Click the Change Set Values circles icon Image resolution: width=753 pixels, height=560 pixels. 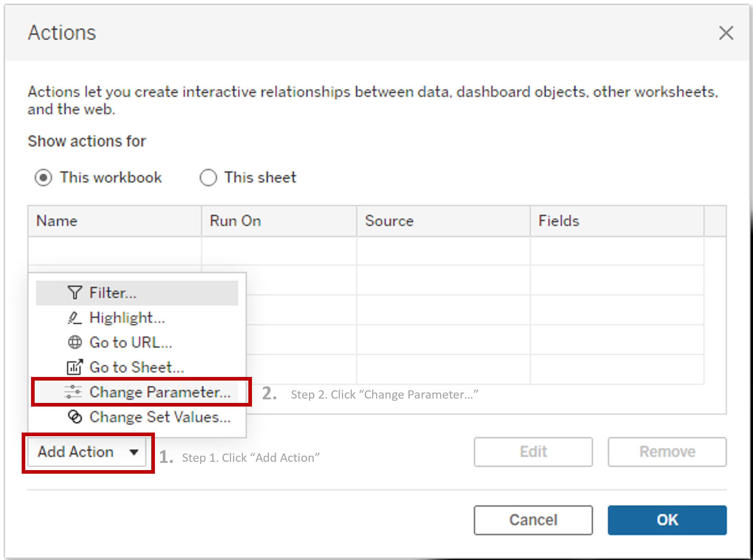[x=75, y=417]
